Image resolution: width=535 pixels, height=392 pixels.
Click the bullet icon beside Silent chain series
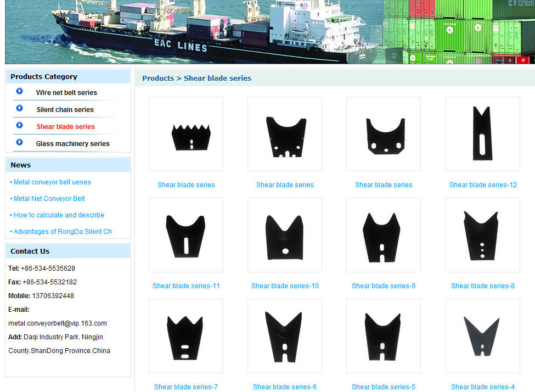(x=20, y=109)
